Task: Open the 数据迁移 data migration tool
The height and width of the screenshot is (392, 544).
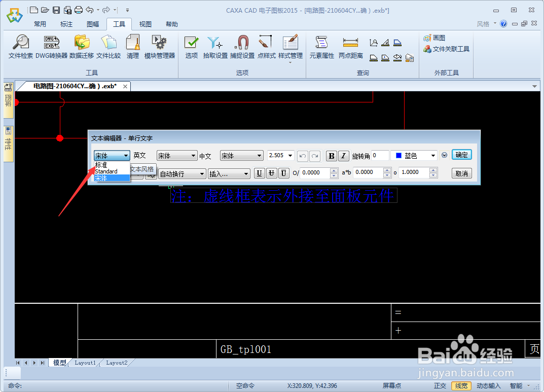Action: coord(82,47)
